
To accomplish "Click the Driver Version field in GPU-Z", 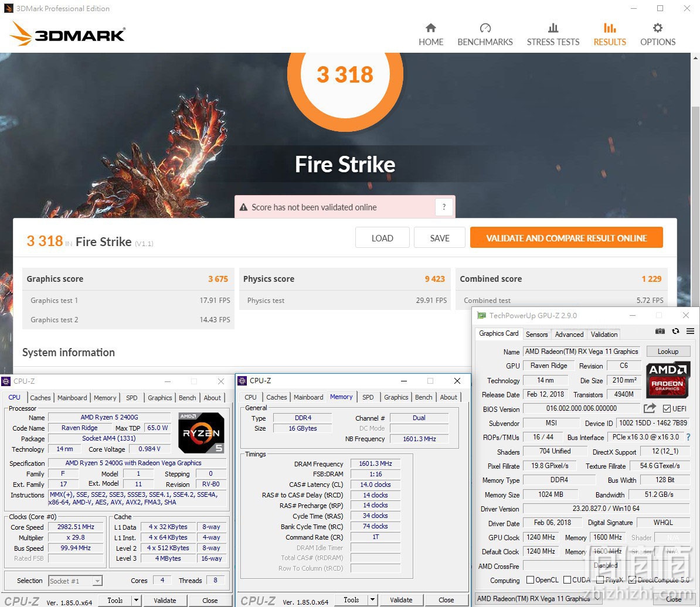I will point(606,509).
